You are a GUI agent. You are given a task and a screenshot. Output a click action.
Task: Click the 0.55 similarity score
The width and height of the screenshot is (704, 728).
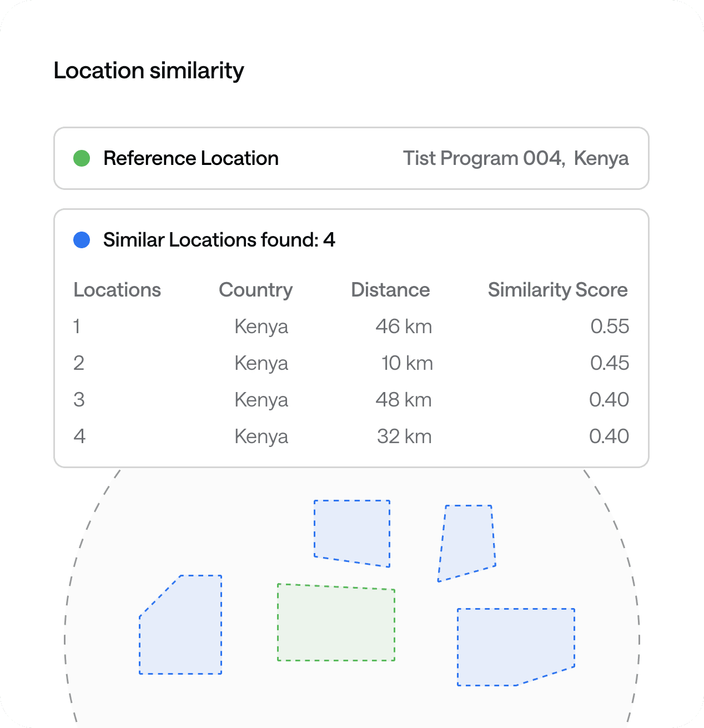coord(609,327)
